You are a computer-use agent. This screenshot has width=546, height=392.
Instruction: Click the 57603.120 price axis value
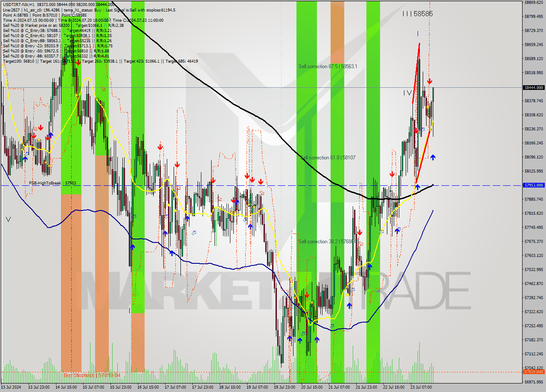pyautogui.click(x=534, y=255)
